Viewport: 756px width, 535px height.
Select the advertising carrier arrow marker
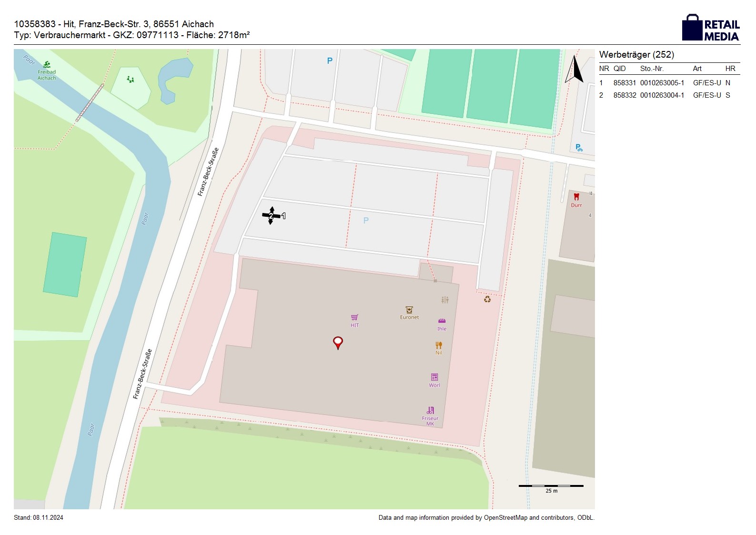click(x=272, y=216)
